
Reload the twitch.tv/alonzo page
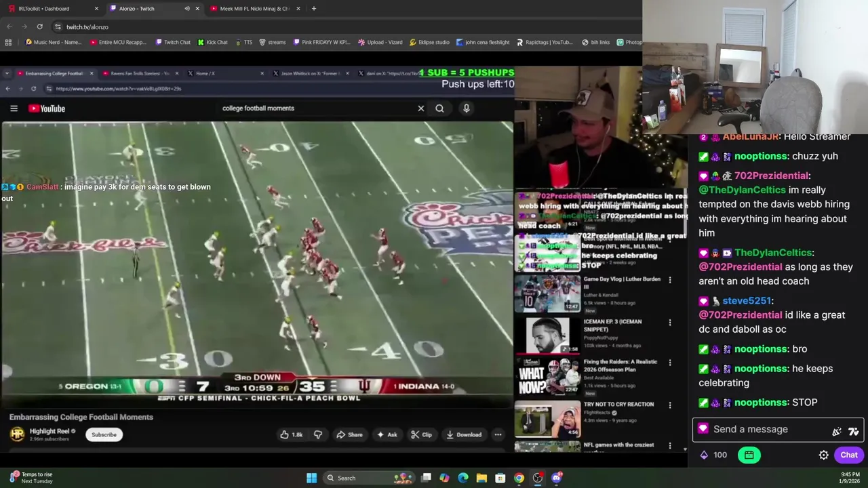39,26
